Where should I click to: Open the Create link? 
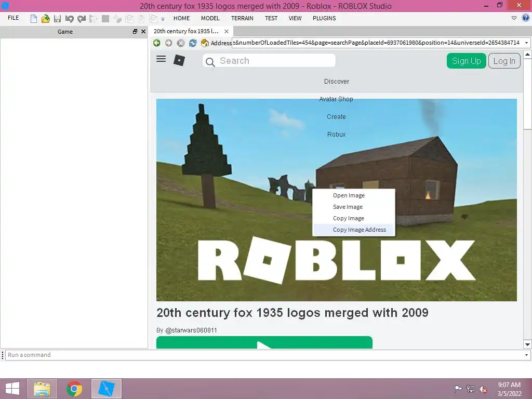pyautogui.click(x=336, y=117)
